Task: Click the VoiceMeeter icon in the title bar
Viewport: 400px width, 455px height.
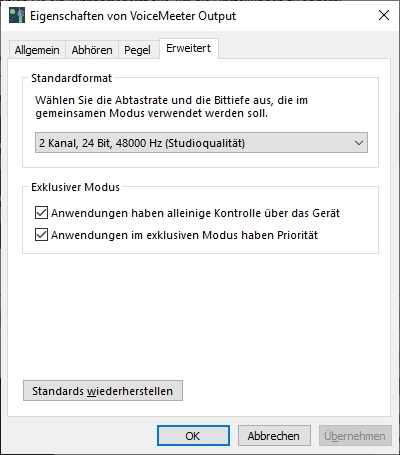Action: [17, 16]
